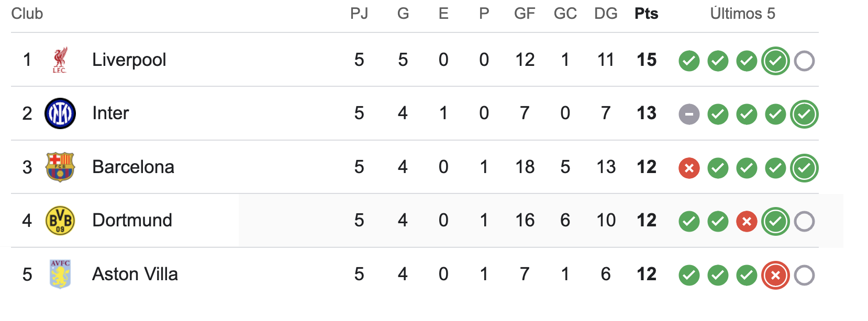Click the Aston Villa crest

(x=60, y=274)
